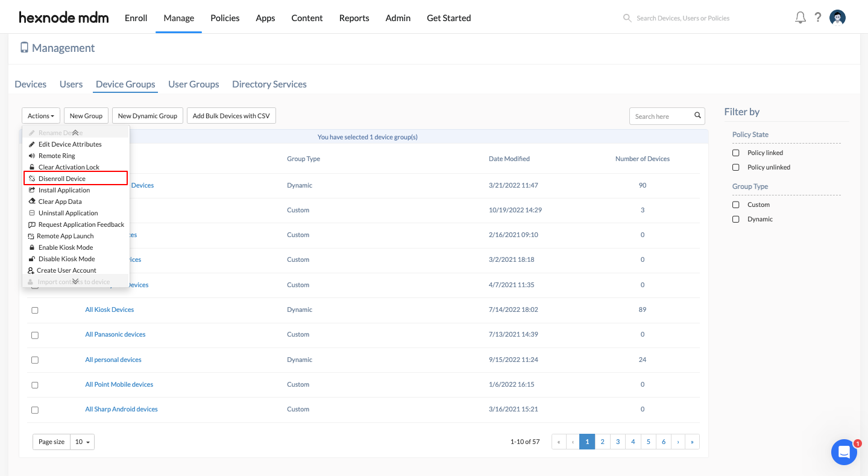Open the Enroll tab
The image size is (868, 476).
[x=136, y=18]
